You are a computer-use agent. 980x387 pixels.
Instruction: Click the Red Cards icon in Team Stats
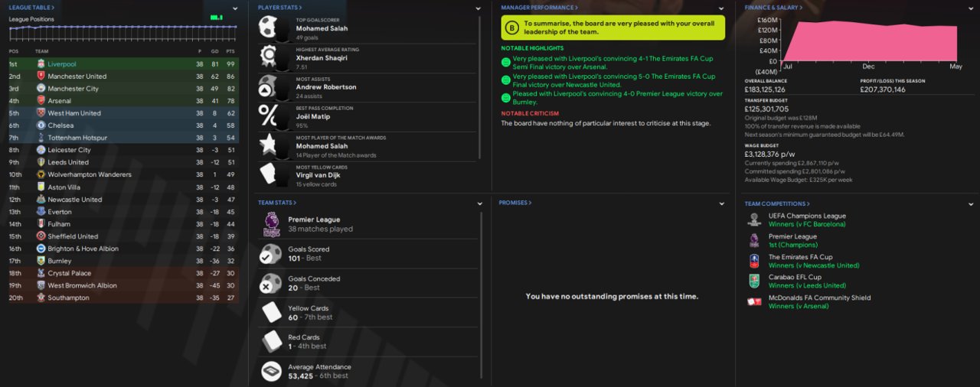pos(272,342)
